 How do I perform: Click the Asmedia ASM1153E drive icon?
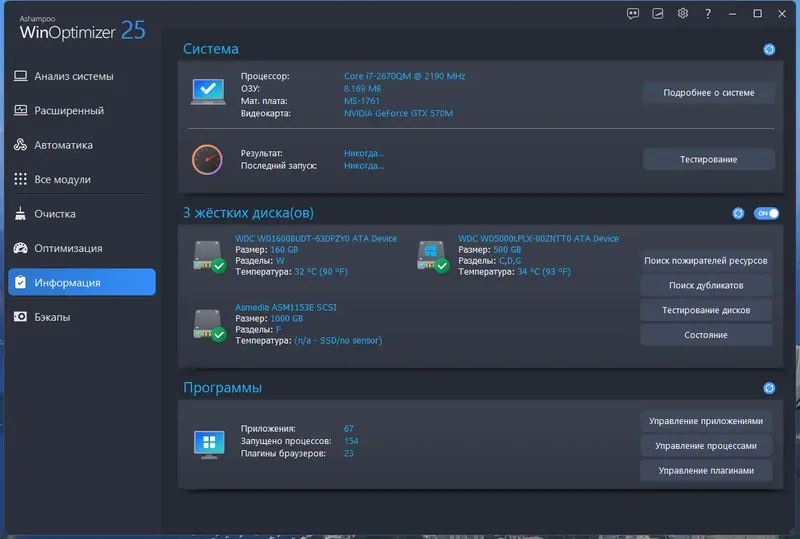[209, 325]
